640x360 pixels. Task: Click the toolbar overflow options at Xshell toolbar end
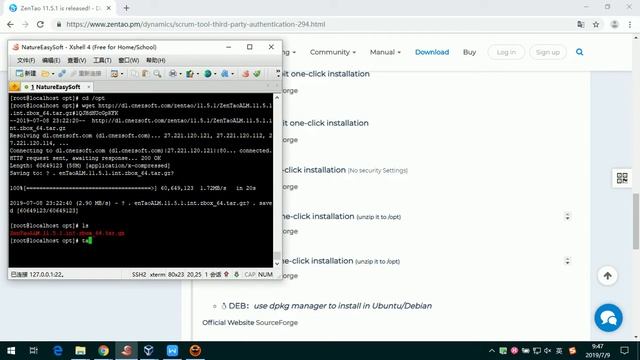coord(278,73)
